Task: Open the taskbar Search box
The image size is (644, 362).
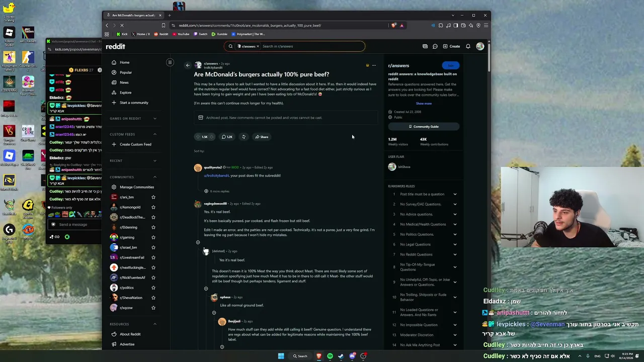Action: [300, 356]
